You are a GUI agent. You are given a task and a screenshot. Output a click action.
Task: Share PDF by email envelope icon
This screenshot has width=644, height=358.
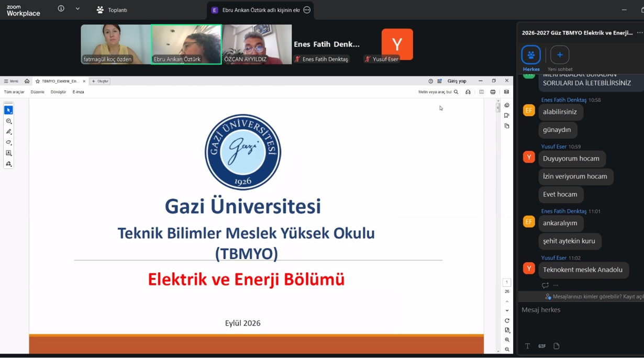[x=506, y=92]
